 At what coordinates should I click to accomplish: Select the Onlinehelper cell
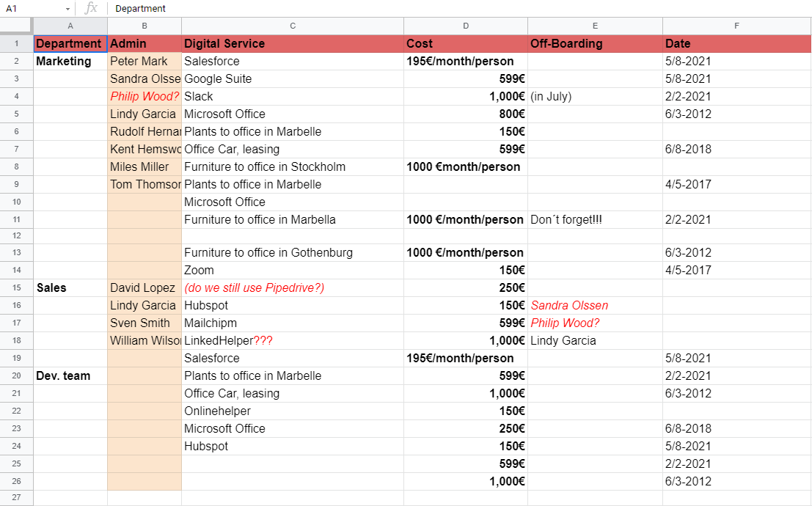pyautogui.click(x=293, y=411)
